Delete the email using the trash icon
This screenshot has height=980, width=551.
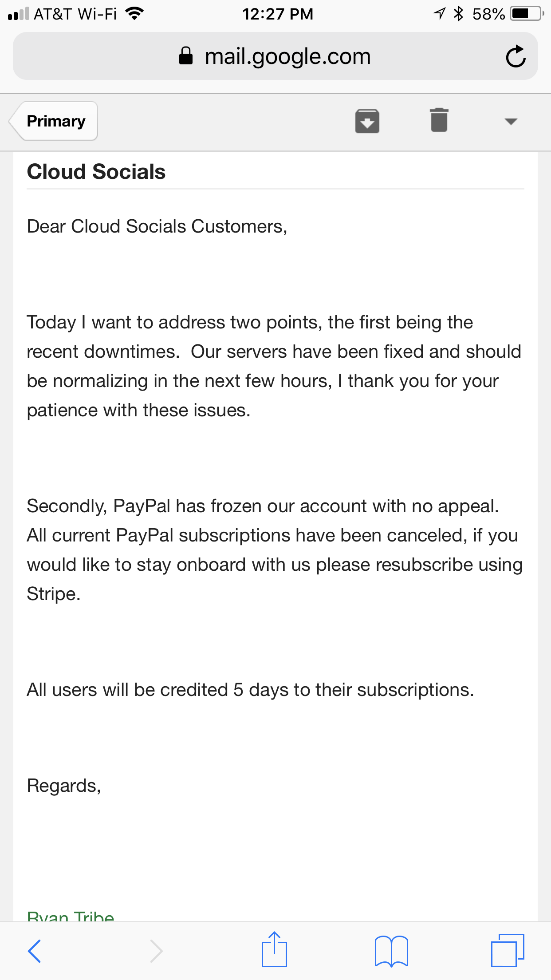tap(439, 120)
